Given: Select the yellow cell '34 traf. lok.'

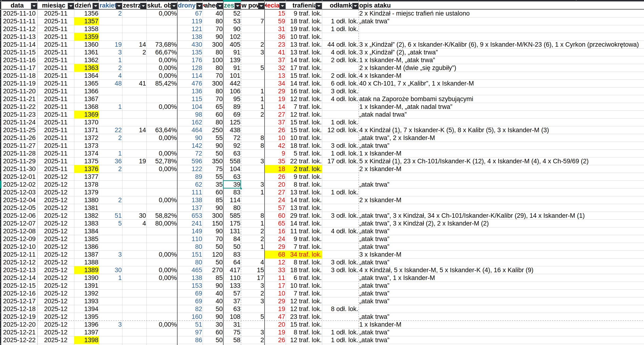Looking at the screenshot, I should pyautogui.click(x=304, y=255).
